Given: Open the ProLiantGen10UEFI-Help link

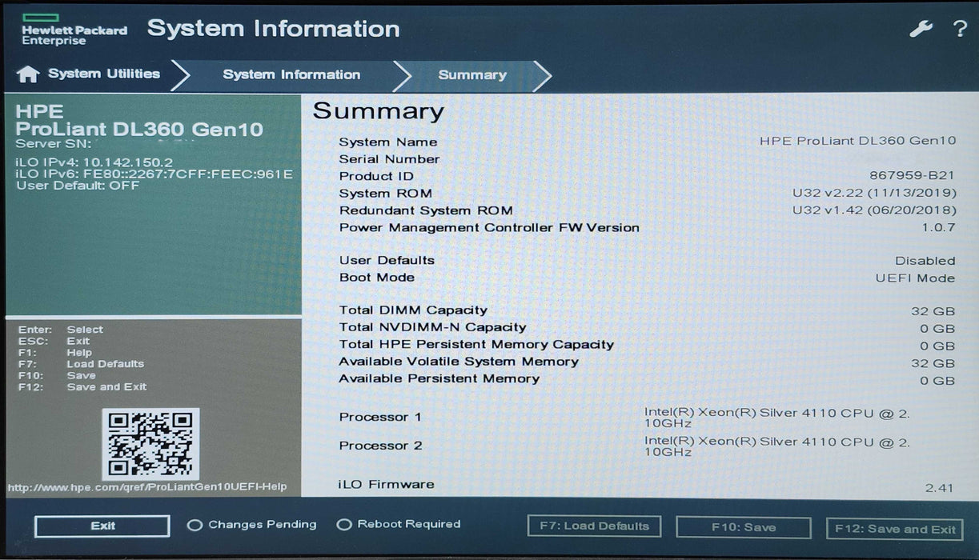Looking at the screenshot, I should pos(147,486).
